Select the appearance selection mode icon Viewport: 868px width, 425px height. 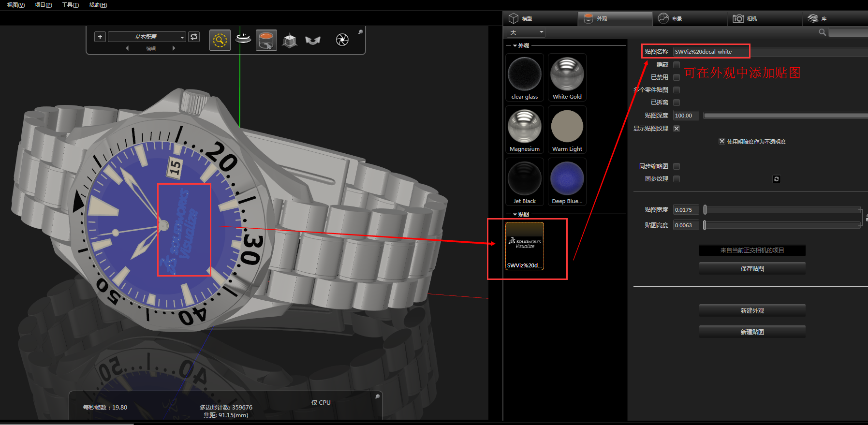click(x=266, y=40)
